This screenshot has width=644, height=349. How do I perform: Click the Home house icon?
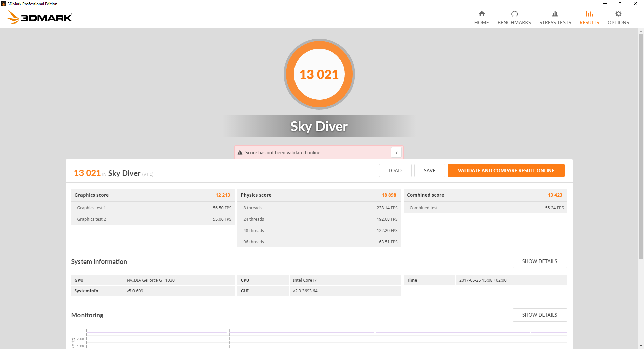pos(482,14)
